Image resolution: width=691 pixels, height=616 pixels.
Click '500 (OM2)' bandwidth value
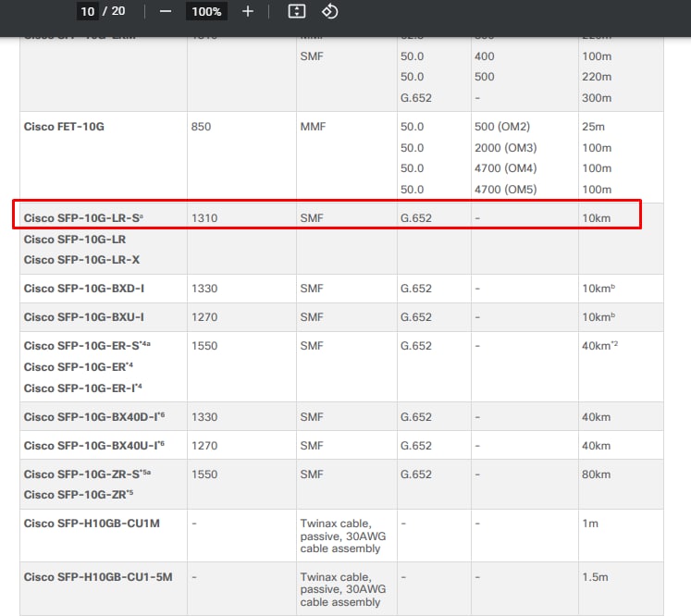click(502, 127)
